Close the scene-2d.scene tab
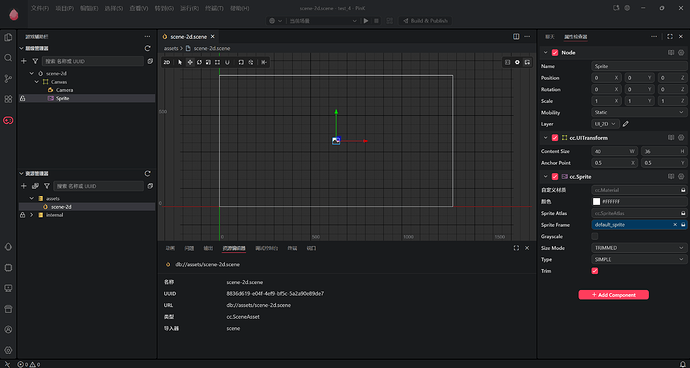Screen dimensions: 690x368 point(213,37)
